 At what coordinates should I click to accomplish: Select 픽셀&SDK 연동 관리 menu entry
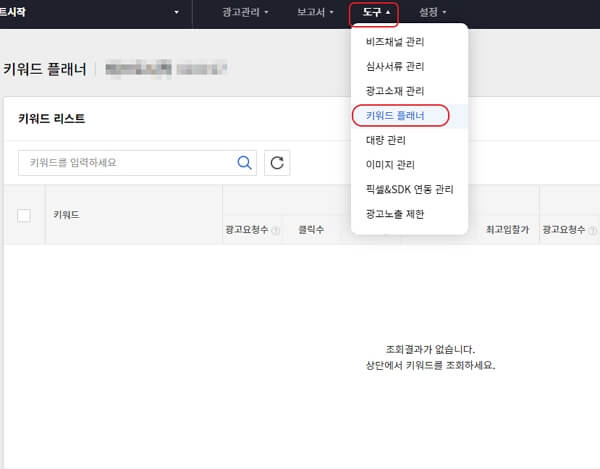409,189
